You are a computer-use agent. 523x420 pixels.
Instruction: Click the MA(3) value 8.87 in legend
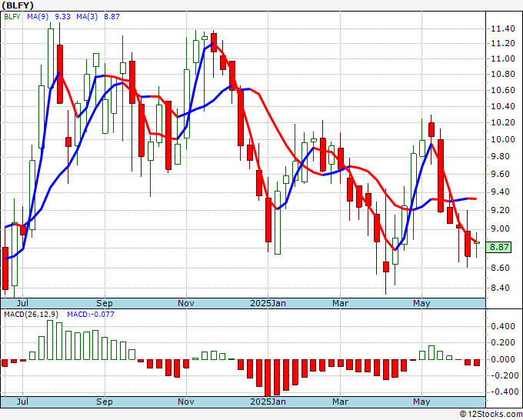click(x=112, y=16)
